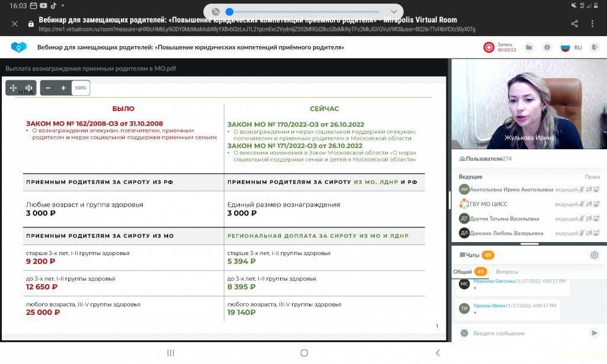Switch to the Вопросы tab
The width and height of the screenshot is (607, 364).
(x=507, y=272)
